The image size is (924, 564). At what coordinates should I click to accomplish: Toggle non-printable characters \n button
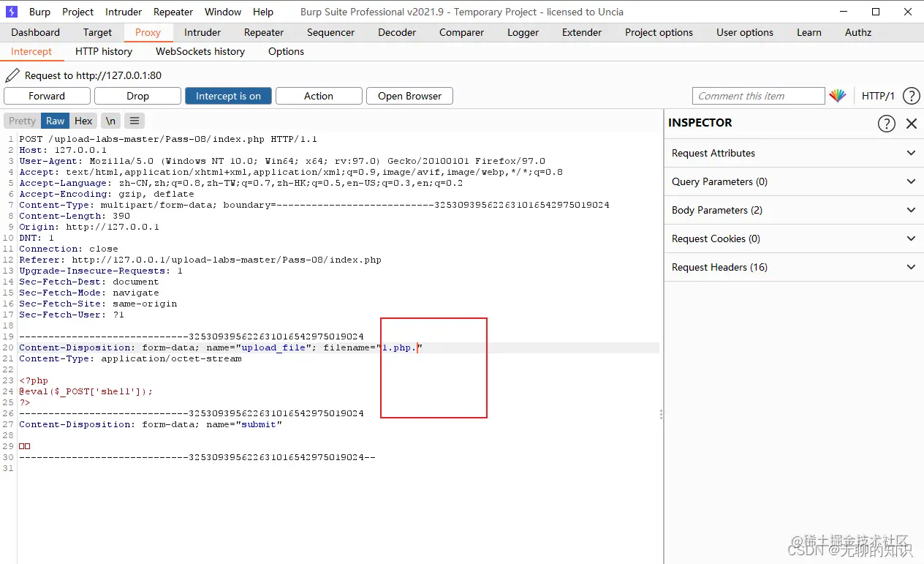(x=110, y=121)
